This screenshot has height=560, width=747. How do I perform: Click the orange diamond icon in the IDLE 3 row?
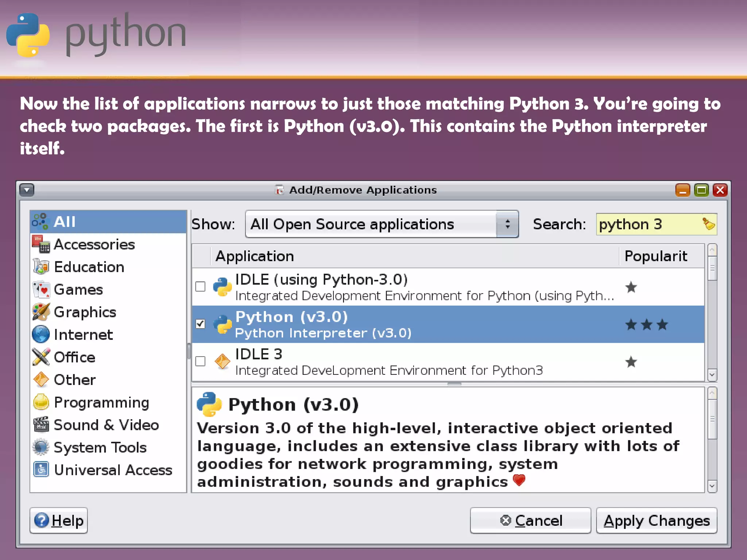click(222, 361)
